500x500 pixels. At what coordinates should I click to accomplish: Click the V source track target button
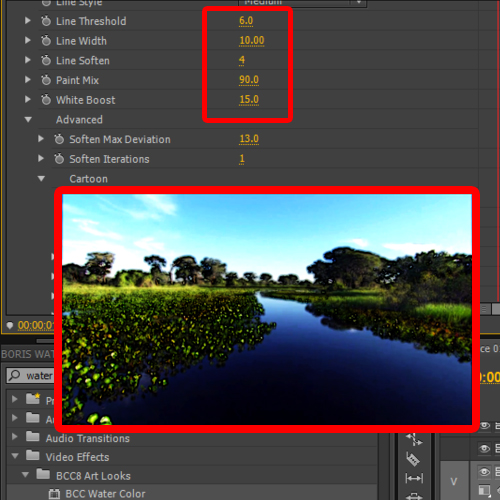click(x=454, y=481)
